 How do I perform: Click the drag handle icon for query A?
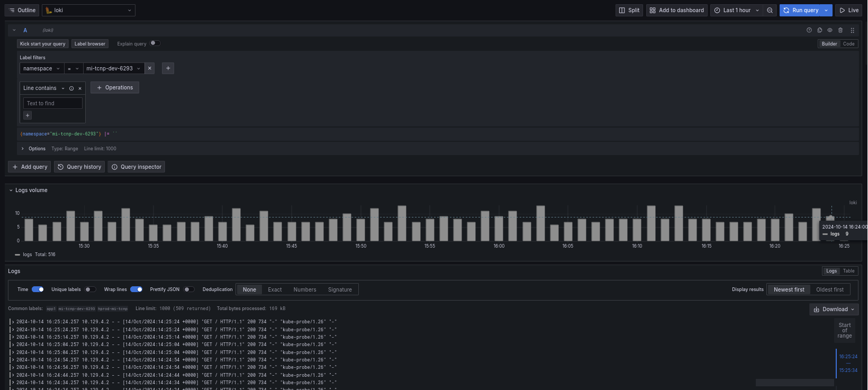point(852,30)
